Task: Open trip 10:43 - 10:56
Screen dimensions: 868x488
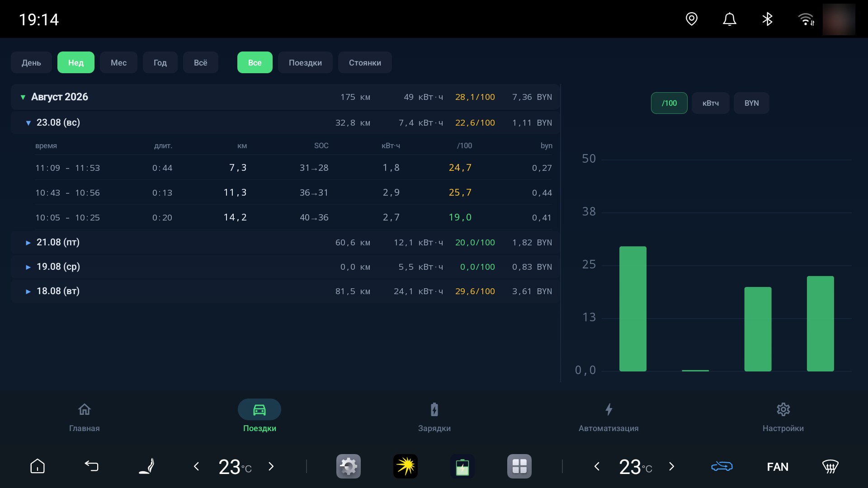Action: [294, 192]
